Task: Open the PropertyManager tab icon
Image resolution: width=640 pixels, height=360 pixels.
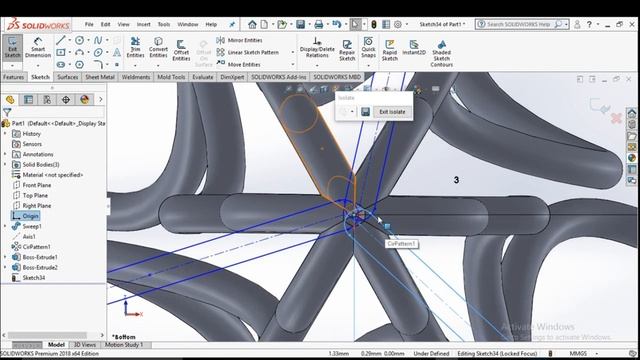Action: [x=29, y=100]
